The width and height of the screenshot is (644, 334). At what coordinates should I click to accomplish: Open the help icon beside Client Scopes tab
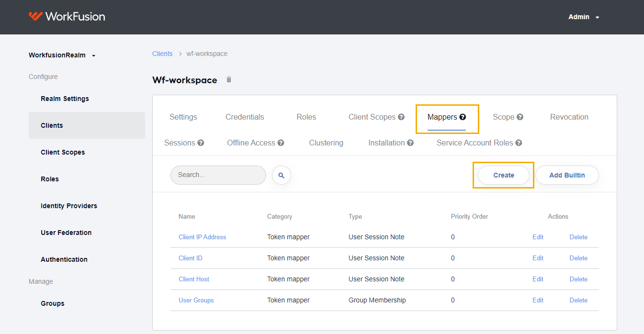[x=401, y=117]
